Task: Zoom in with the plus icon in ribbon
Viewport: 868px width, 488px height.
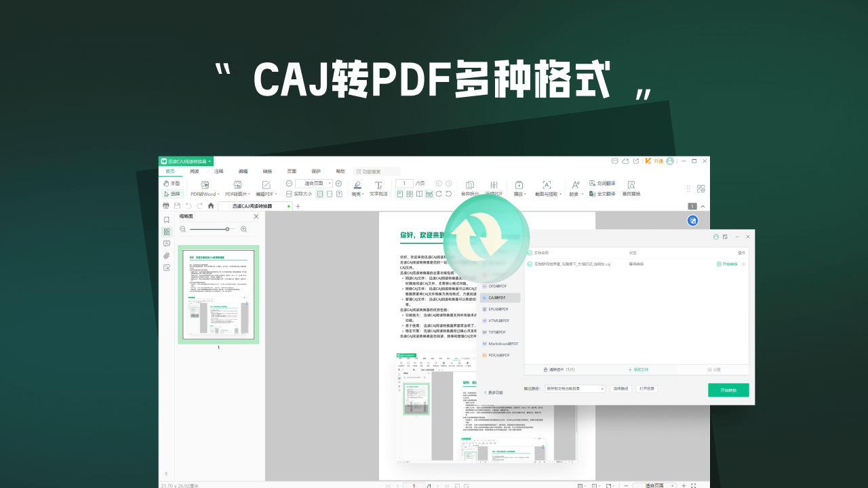Action: [338, 183]
